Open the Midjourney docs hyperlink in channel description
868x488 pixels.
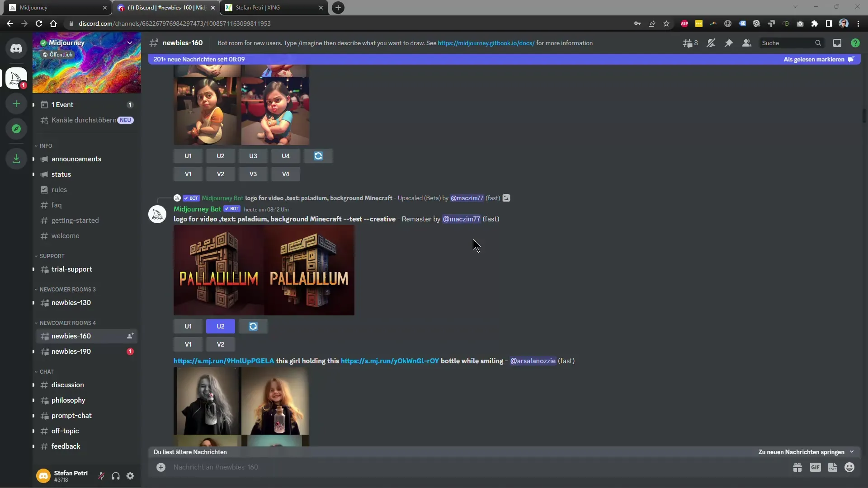(x=486, y=43)
